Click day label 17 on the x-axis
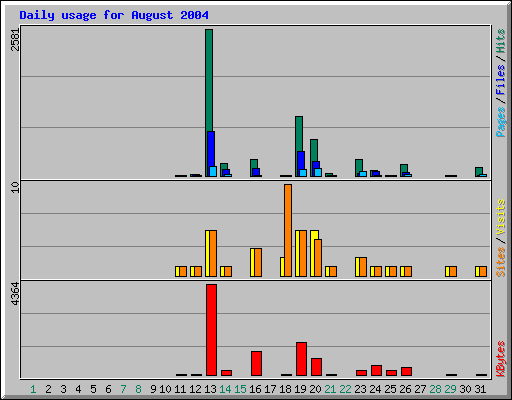This screenshot has height=400, width=512. [270, 389]
